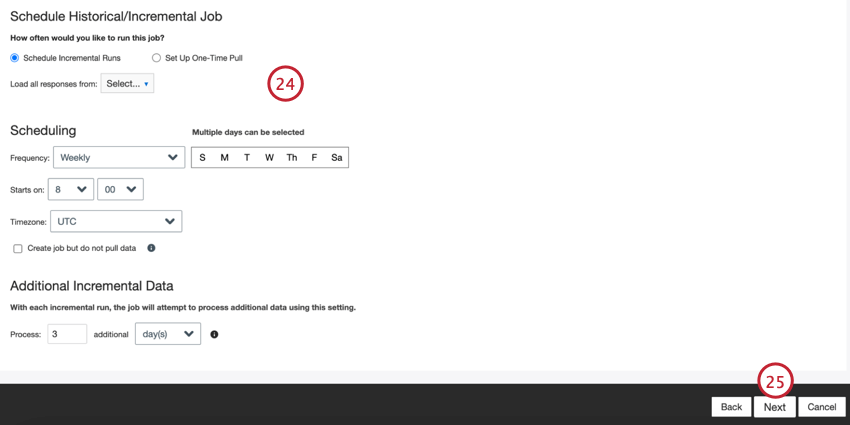Toggle Friday (F) in day selector
Viewport: 850px width, 425px height.
pos(314,158)
